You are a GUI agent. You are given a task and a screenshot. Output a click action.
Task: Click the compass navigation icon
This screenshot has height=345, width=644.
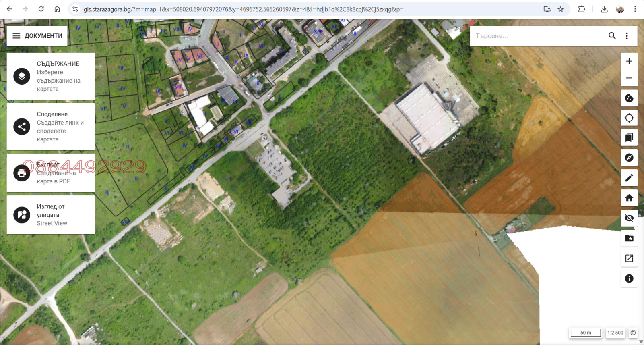629,158
